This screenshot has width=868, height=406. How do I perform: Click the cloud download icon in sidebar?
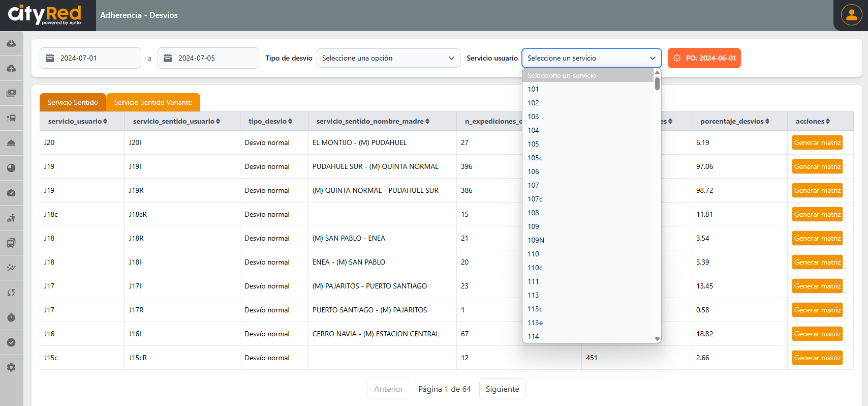click(x=11, y=43)
